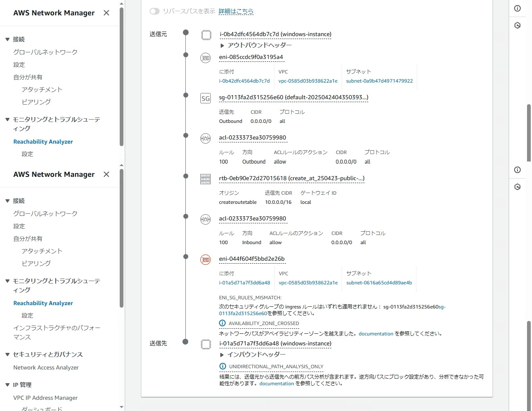Viewport: 532px width, 411px height.
Task: Collapse the IP 管理 group
Action: tap(7, 385)
